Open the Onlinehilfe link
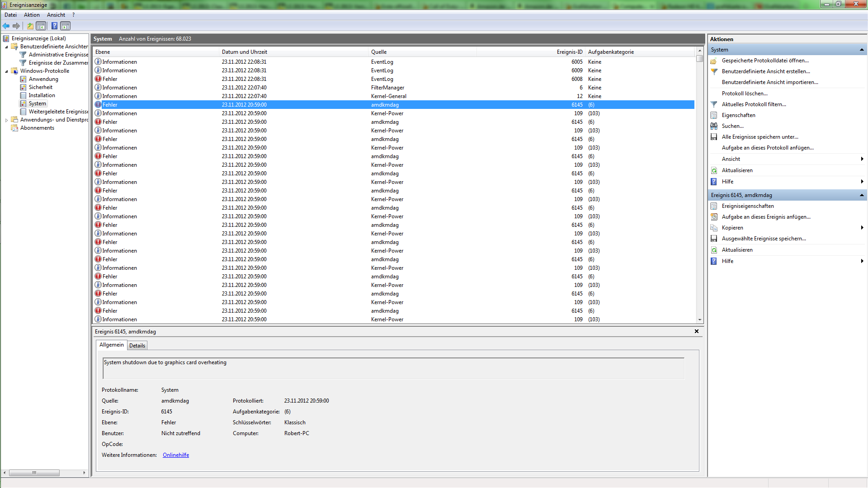868x488 pixels. tap(176, 455)
